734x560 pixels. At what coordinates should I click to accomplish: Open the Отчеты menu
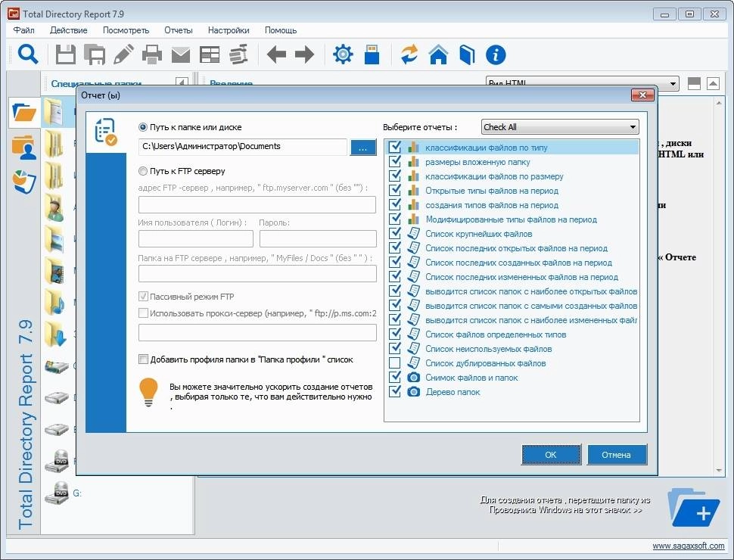coord(179,30)
